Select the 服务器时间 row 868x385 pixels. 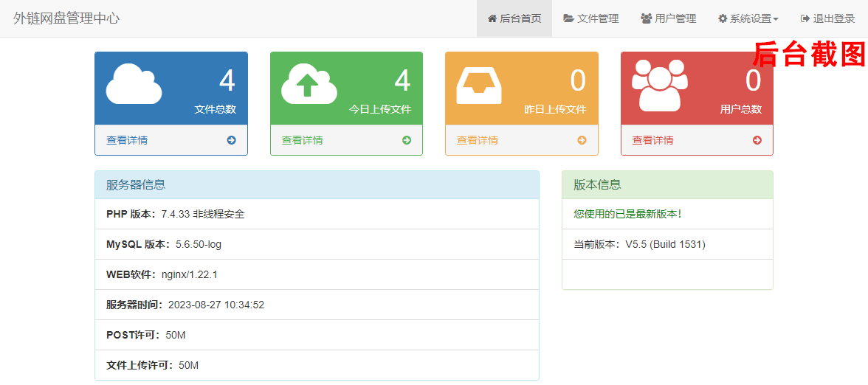(x=317, y=305)
